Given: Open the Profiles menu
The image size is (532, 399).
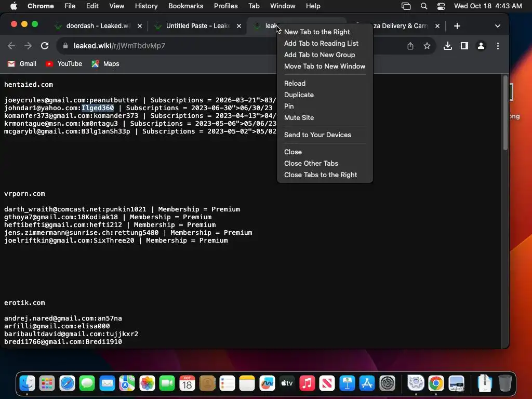Looking at the screenshot, I should [x=225, y=6].
